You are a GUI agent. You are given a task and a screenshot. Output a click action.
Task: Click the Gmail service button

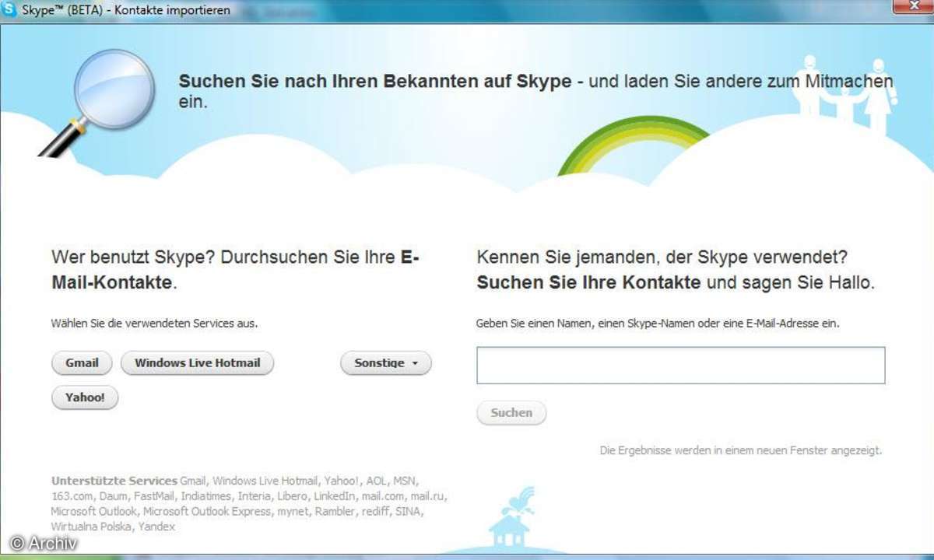tap(82, 363)
